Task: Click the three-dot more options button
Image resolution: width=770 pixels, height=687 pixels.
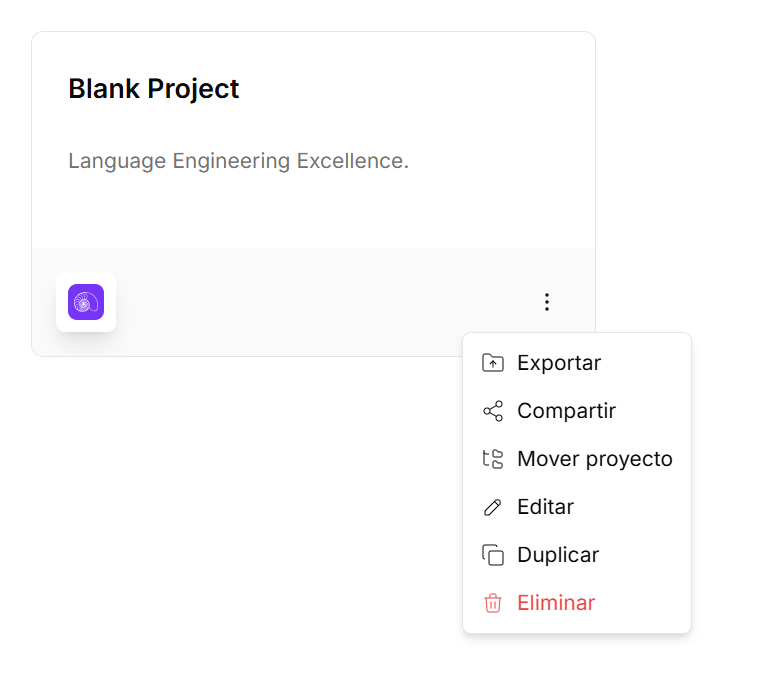Action: 546,302
